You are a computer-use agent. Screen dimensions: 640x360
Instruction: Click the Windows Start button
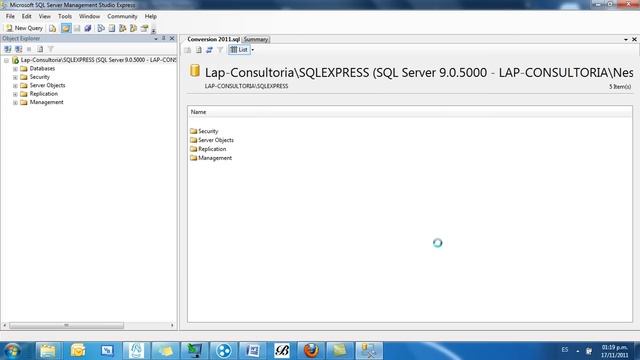[x=13, y=351]
